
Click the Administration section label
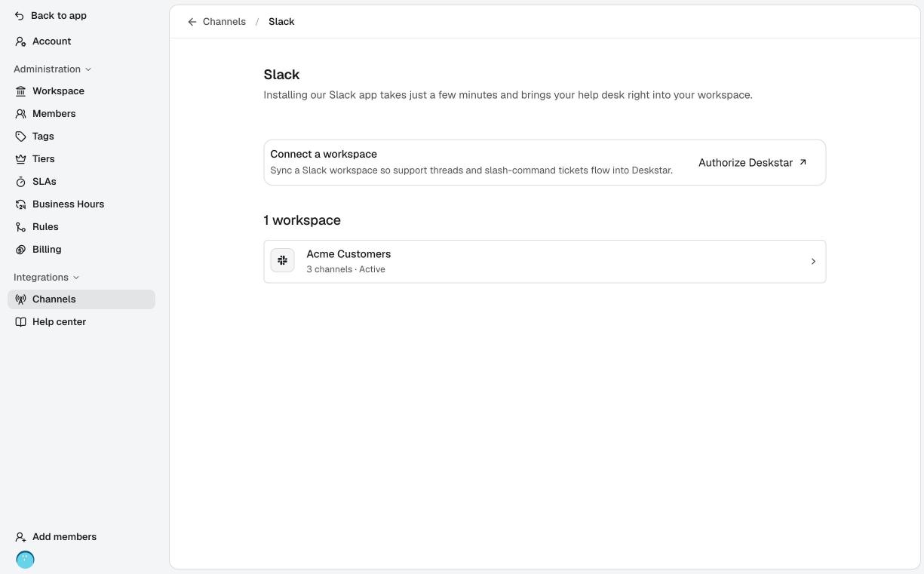tap(47, 69)
